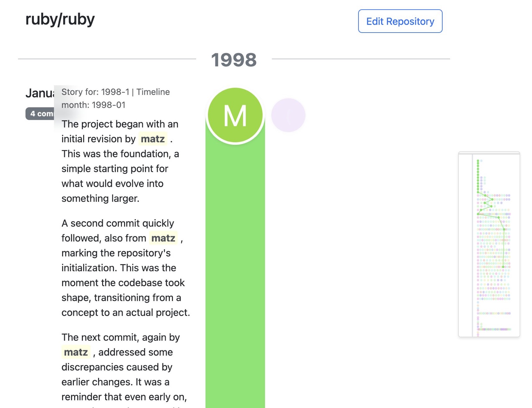The width and height of the screenshot is (532, 408).
Task: Click the ruby/ruby repository title
Action: [x=60, y=19]
